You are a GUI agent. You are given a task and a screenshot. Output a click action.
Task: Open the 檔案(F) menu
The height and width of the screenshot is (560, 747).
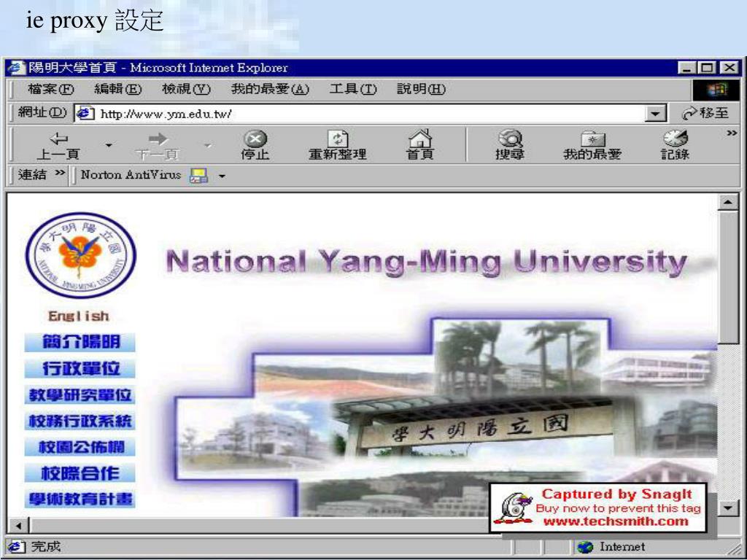(51, 89)
